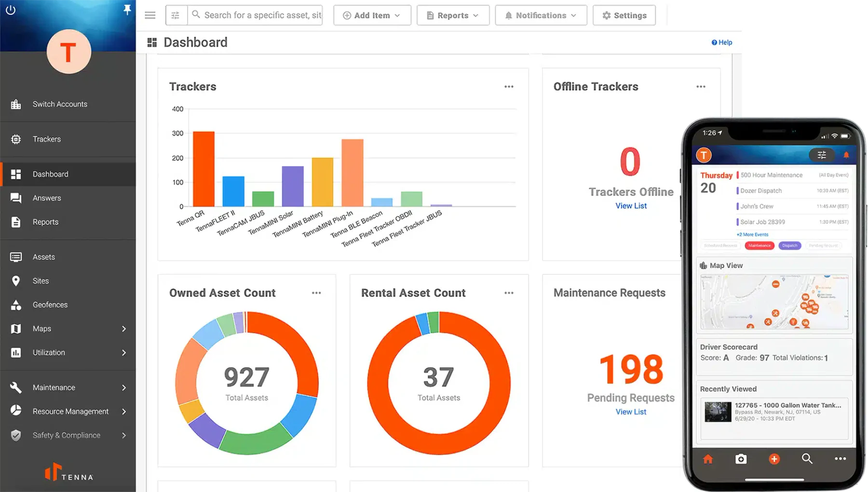Select Assets in the sidebar

(68, 257)
